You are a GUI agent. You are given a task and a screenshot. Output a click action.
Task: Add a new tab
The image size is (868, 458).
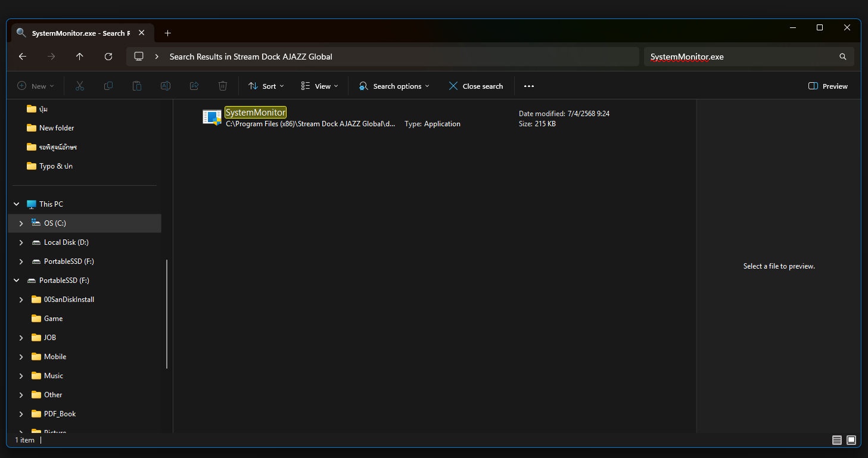(167, 33)
